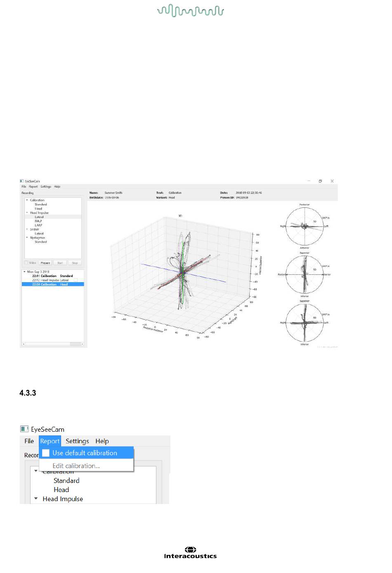Tick the Video checkbox beside Prepare
The image size is (392, 573).
tap(26, 263)
